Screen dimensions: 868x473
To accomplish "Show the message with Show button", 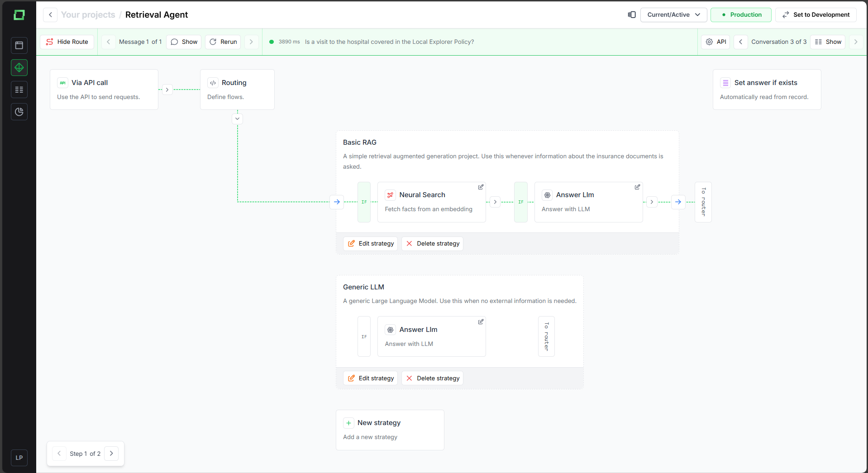I will (x=184, y=42).
